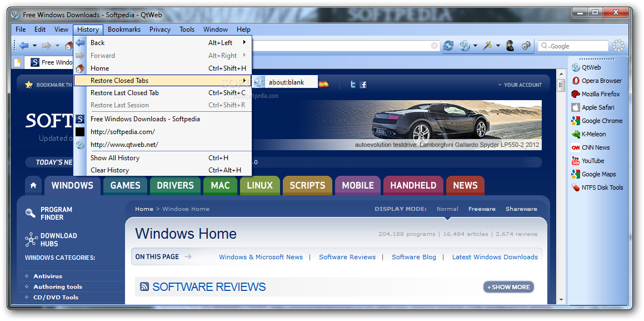Open the Windows & Microsoft News link

(x=261, y=257)
